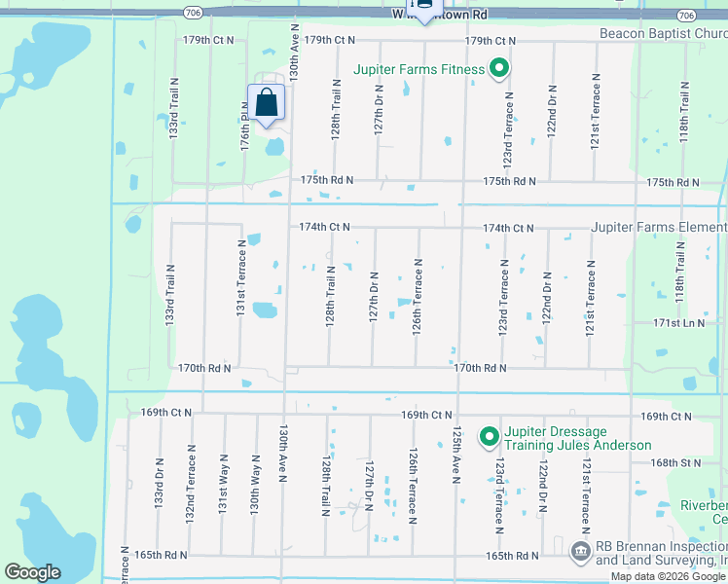Open the partially hidden marker on Indiantown Rd
The height and width of the screenshot is (584, 728).
click(x=424, y=11)
